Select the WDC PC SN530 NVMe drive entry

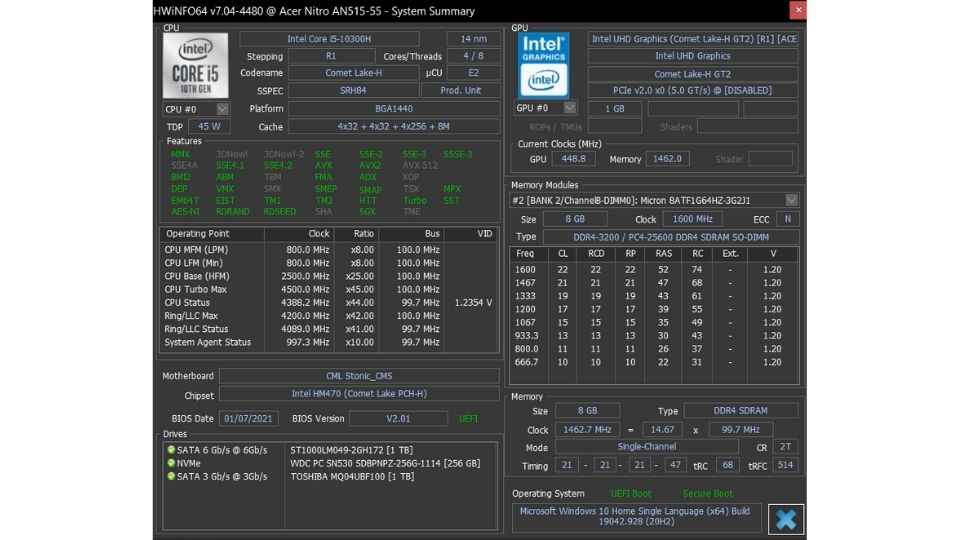[x=385, y=463]
